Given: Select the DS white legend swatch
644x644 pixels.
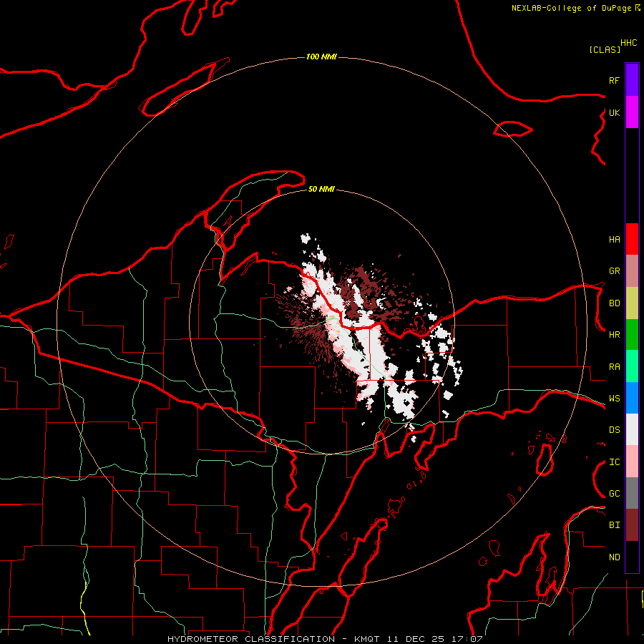Looking at the screenshot, I should 632,429.
